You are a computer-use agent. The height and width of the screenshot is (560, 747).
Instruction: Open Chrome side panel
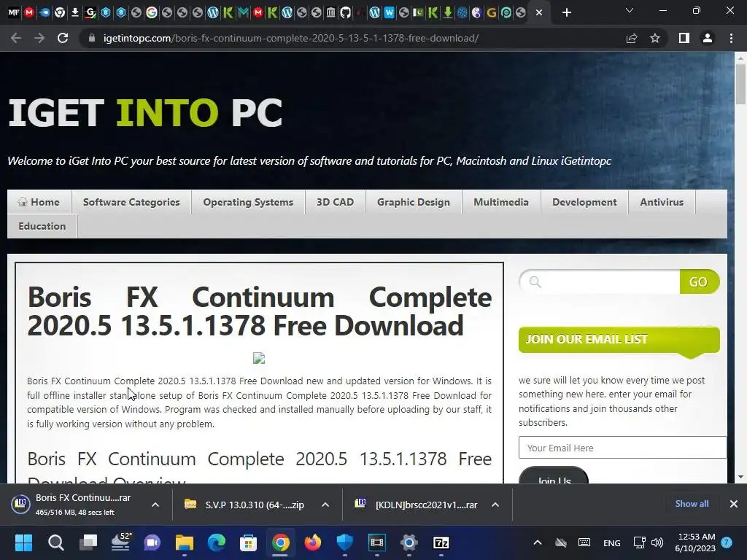click(684, 38)
